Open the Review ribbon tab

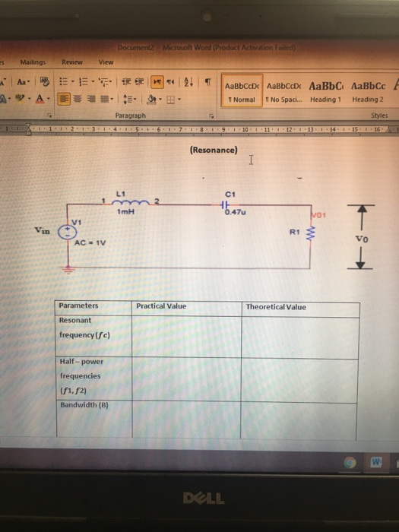click(72, 62)
